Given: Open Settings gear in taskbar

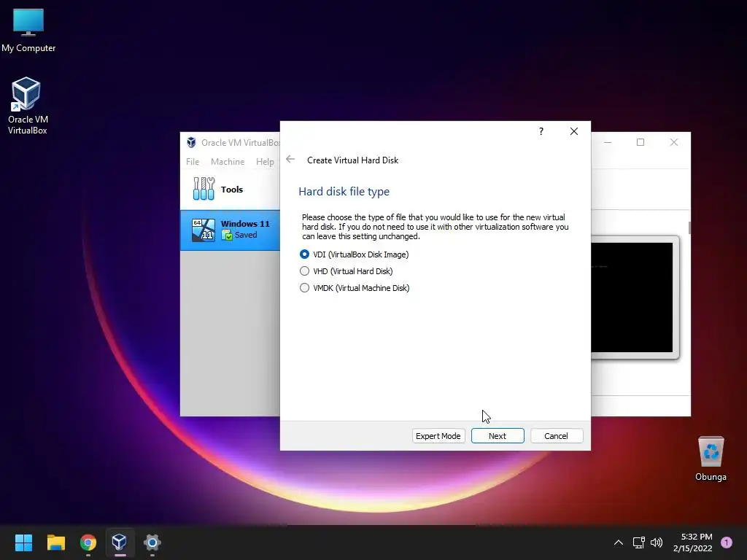Looking at the screenshot, I should 152,542.
